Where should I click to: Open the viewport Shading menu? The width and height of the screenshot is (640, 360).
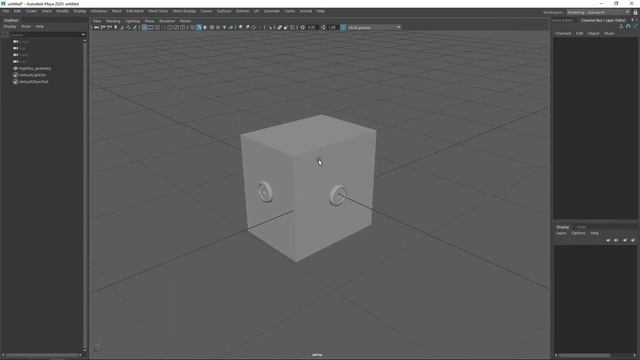113,21
